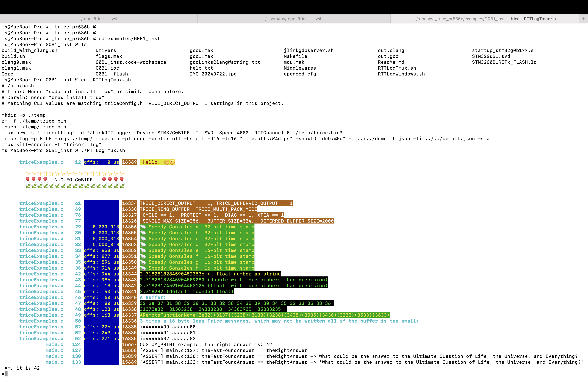Click the waving hand emoji after Hello!
This screenshot has width=588, height=382.
click(166, 162)
